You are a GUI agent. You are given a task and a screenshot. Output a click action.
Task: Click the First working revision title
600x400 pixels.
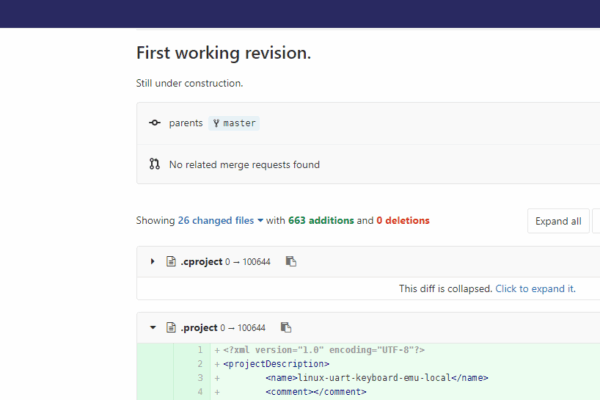(223, 53)
